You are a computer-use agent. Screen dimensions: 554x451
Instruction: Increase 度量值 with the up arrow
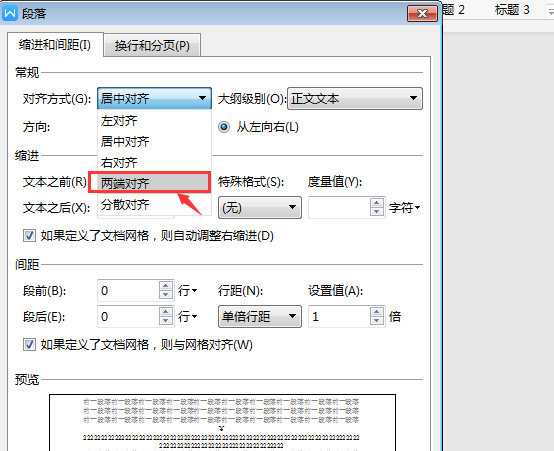pos(377,203)
